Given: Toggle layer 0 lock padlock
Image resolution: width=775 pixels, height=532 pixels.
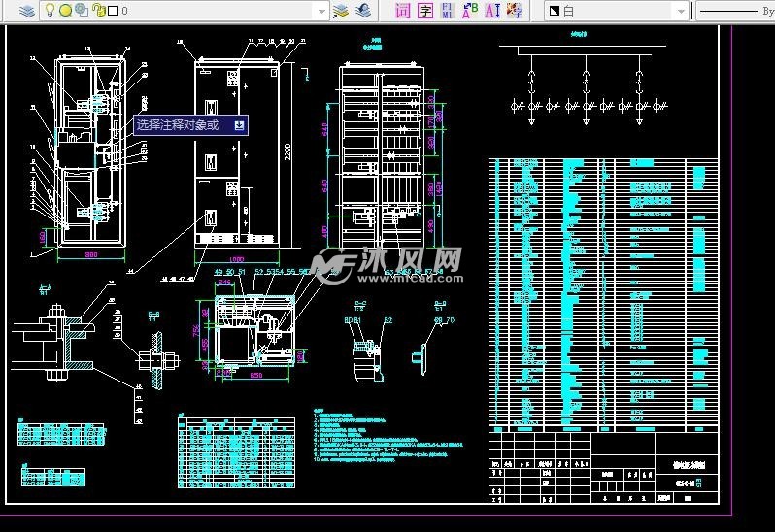Looking at the screenshot, I should (97, 11).
